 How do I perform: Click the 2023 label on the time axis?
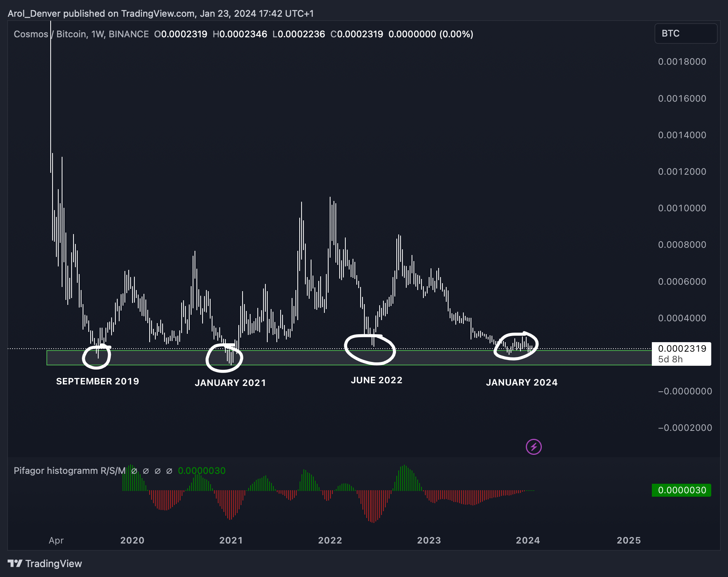click(429, 540)
